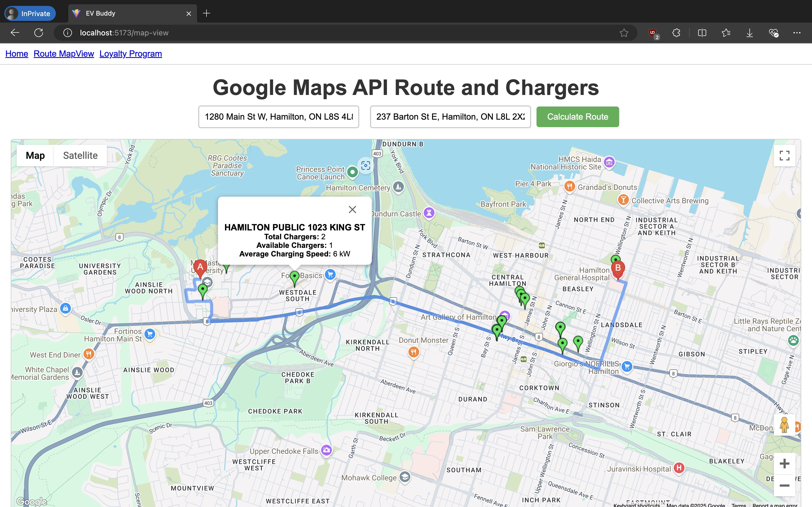Click the destination address input field

[x=450, y=117]
